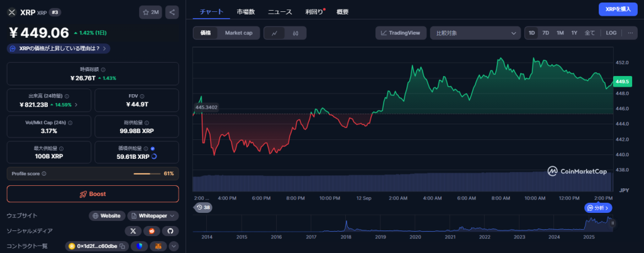
Task: Click the 445.3402 baseline price label
Action: pos(206,107)
